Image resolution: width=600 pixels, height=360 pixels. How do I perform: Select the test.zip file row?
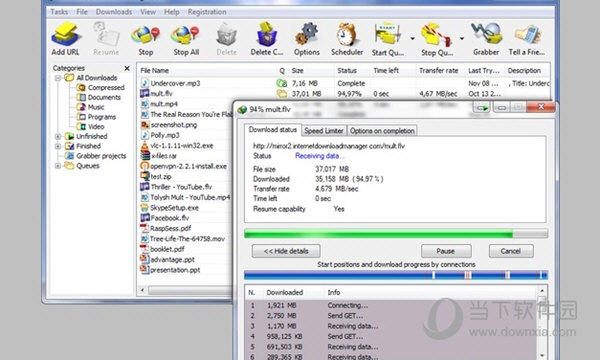point(185,176)
